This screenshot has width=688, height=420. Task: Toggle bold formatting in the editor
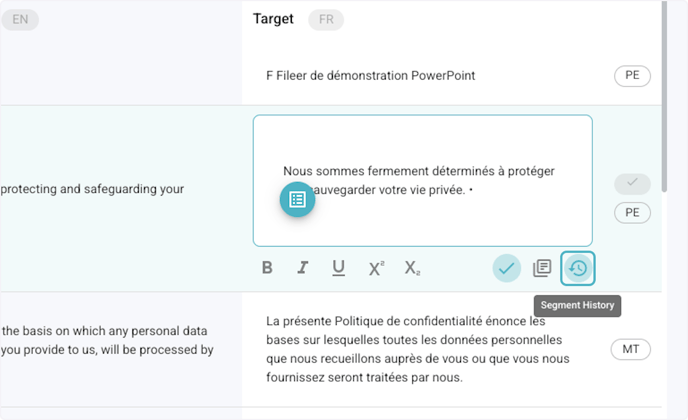point(267,268)
